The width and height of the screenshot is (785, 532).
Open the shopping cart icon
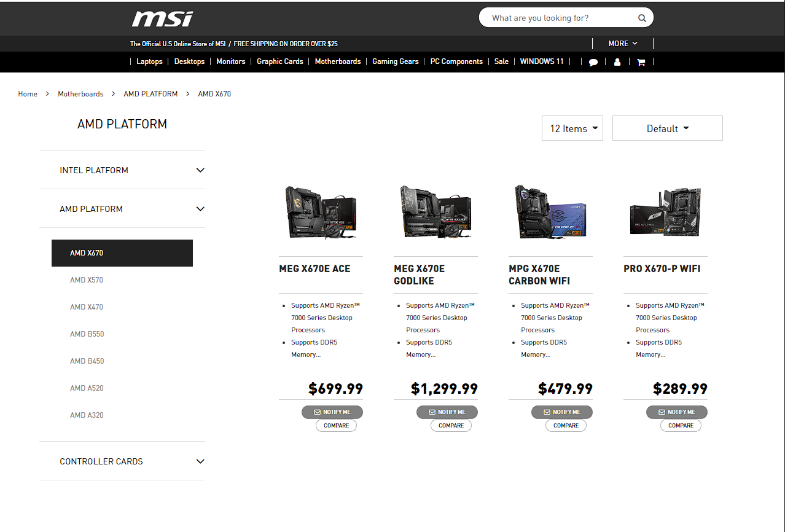(x=641, y=62)
